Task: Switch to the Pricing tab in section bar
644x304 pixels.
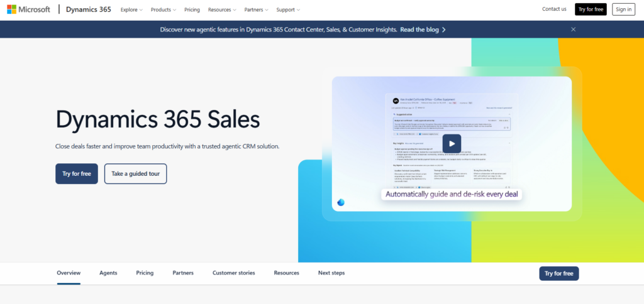Action: coord(145,273)
